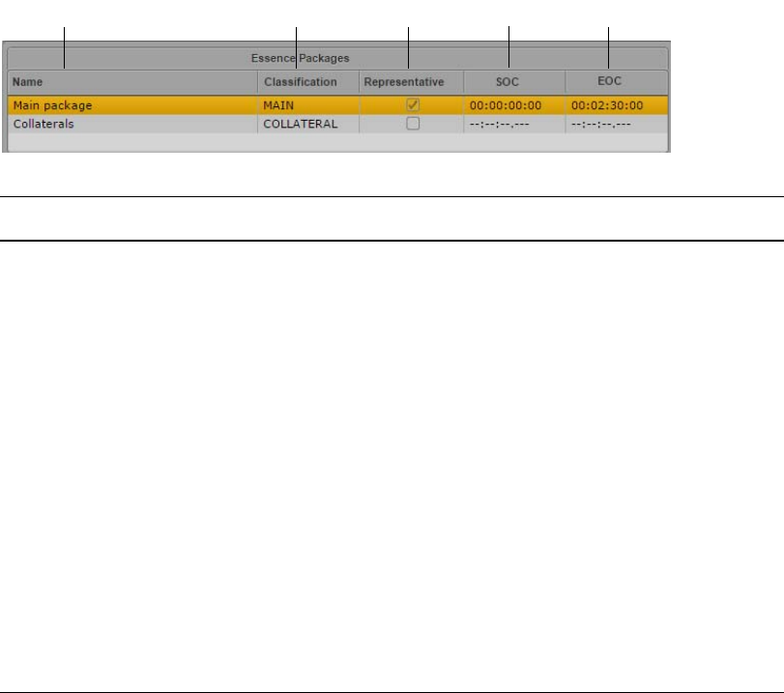Click the SOC column header
Image resolution: width=784 pixels, height=693 pixels.
514,82
